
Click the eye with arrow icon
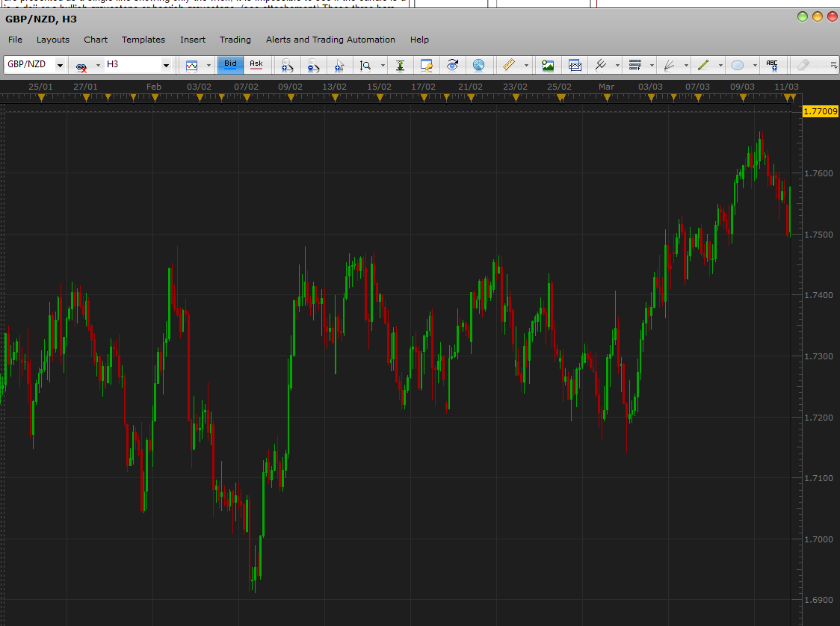point(453,65)
